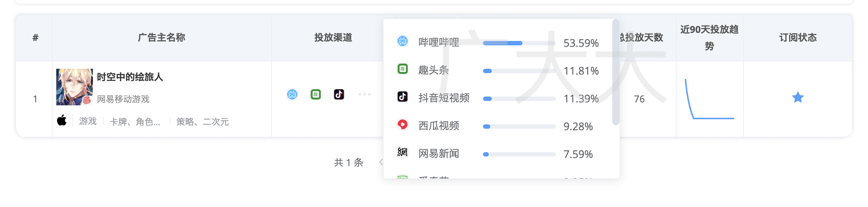The image size is (868, 207).
Task: Click the Qutoutiao icon in the channel column
Action: click(x=316, y=94)
